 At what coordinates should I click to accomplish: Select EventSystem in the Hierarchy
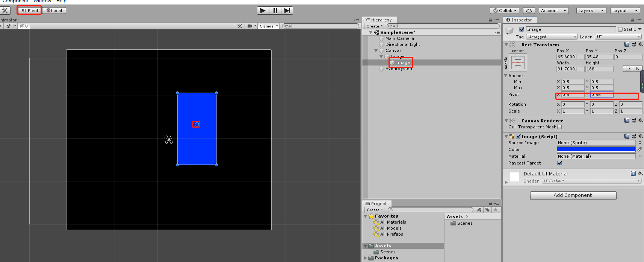pos(399,69)
